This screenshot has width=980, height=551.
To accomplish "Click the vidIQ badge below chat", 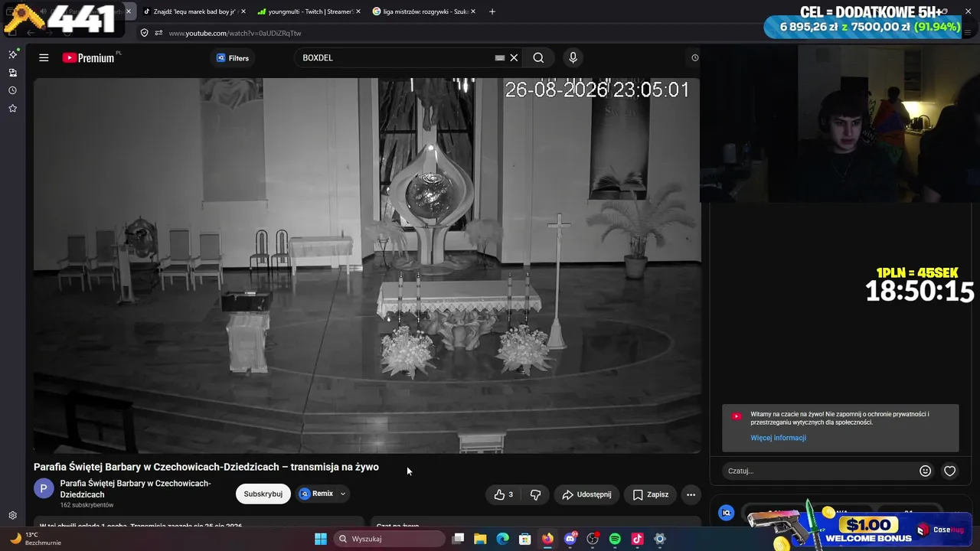I will coord(727,513).
